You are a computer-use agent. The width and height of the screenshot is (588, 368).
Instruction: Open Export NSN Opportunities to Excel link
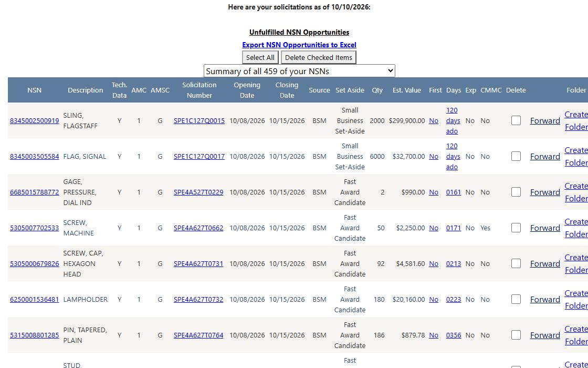(299, 45)
